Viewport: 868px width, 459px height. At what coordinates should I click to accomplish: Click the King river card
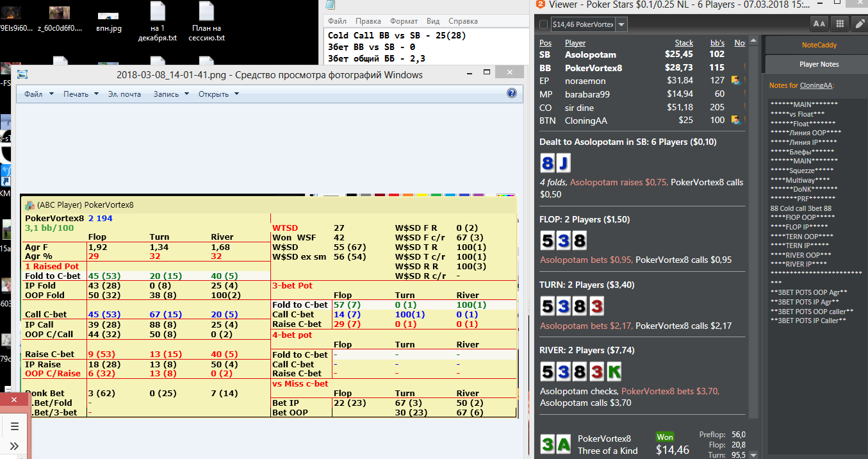pos(614,372)
